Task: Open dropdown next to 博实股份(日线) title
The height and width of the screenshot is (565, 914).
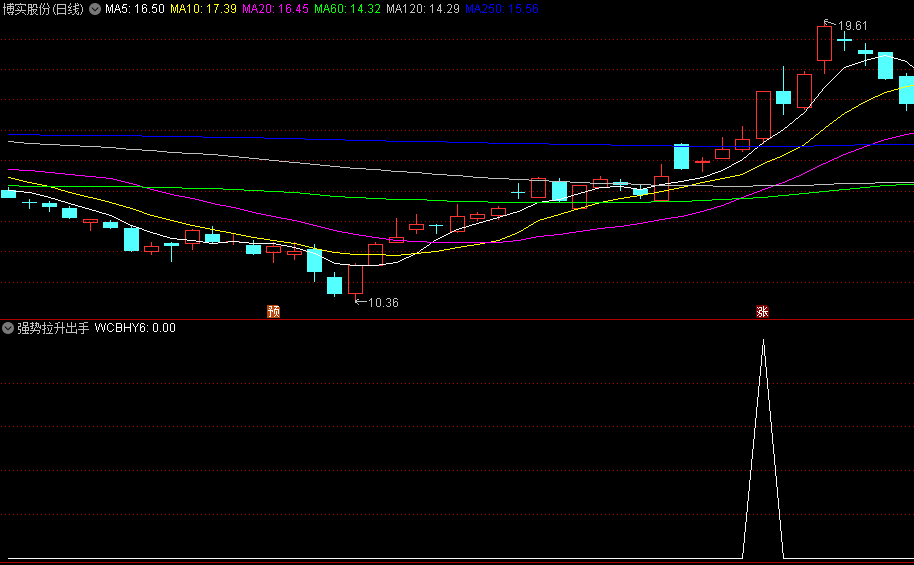Action: coord(94,9)
